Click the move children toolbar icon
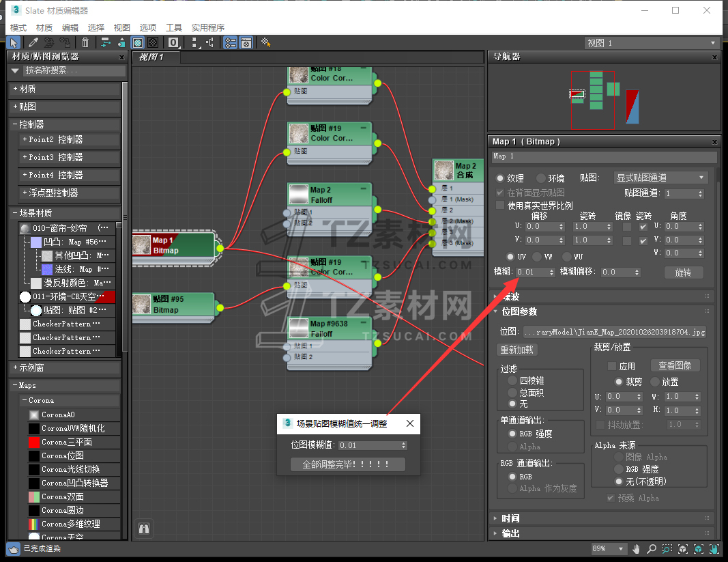The height and width of the screenshot is (562, 728). pyautogui.click(x=106, y=43)
